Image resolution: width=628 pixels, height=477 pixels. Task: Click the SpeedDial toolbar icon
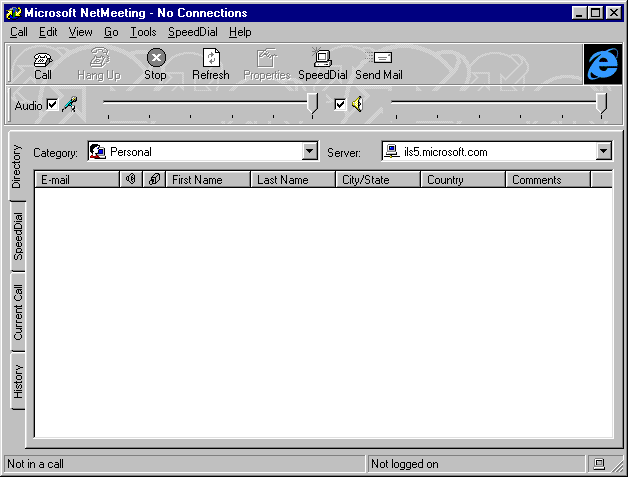point(322,57)
